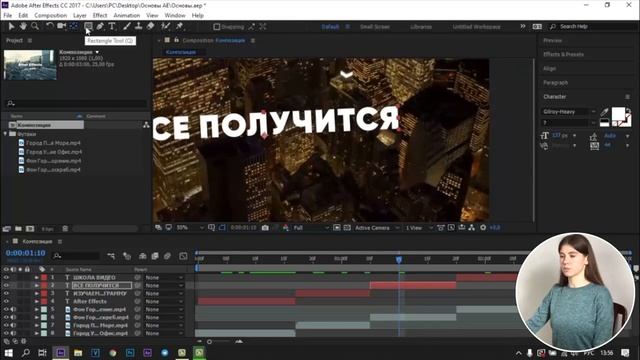The width and height of the screenshot is (640, 360).
Task: Collapse the Футажи folder in Project panel
Action: (5, 134)
